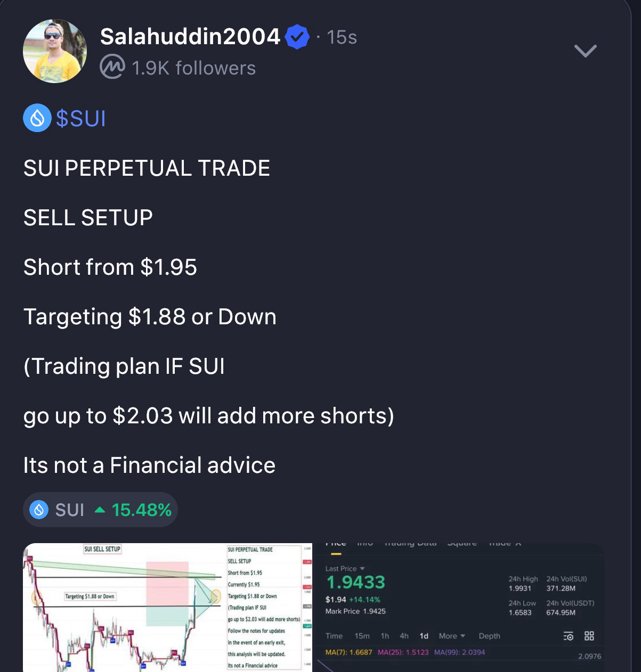Open the $SUI cashtag link
The image size is (641, 672).
coord(80,118)
